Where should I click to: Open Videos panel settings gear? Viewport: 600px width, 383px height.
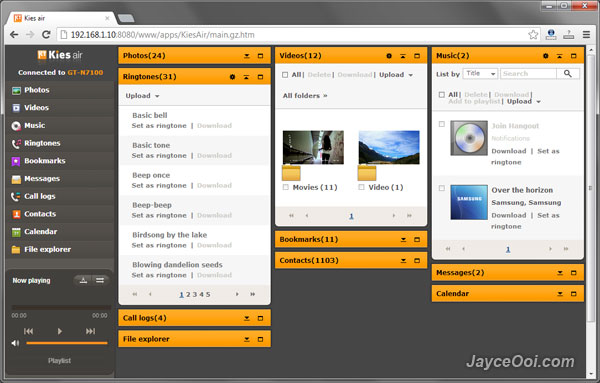(389, 56)
